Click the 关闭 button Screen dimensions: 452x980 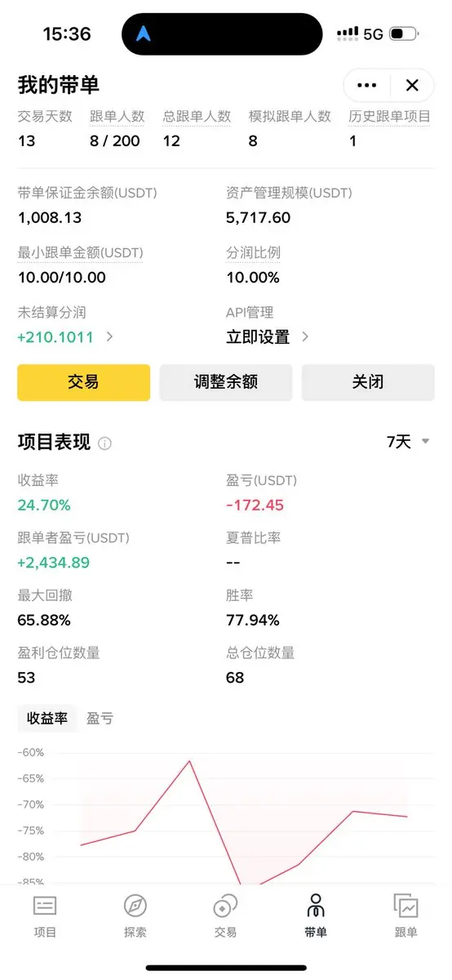(x=368, y=382)
